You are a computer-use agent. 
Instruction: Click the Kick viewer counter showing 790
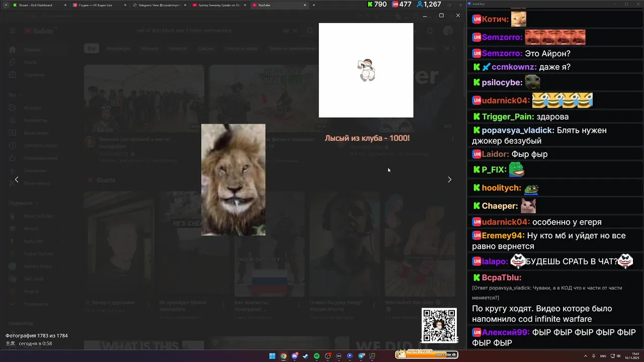tap(377, 5)
